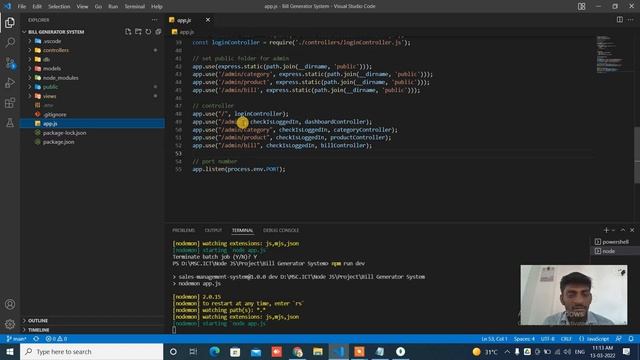Open the terminal launch profile dropdown
This screenshot has height=360, width=640.
click(x=613, y=230)
